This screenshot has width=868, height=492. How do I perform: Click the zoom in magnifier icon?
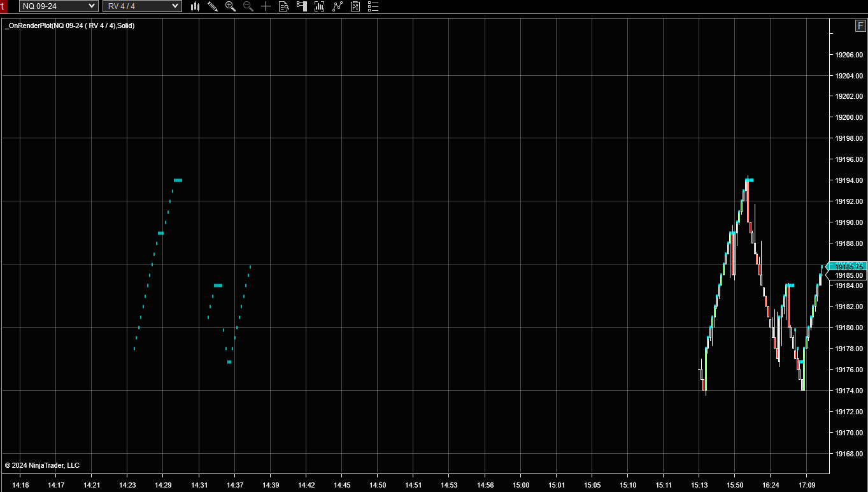point(231,6)
